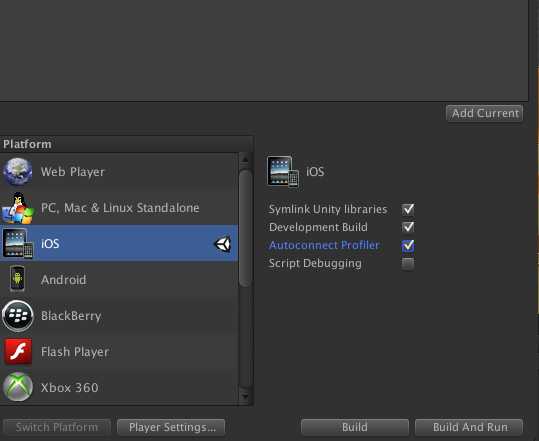Click the BlackBerry logo icon
Image resolution: width=539 pixels, height=441 pixels.
click(x=18, y=316)
